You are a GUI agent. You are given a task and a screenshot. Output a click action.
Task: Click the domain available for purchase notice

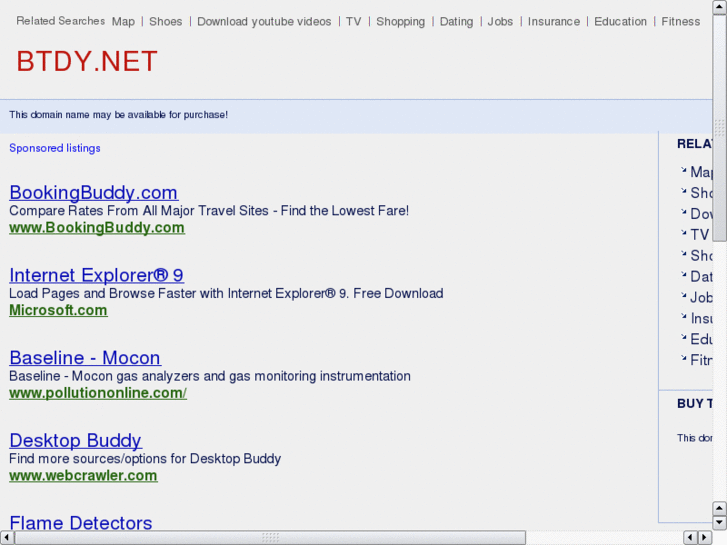coord(118,115)
